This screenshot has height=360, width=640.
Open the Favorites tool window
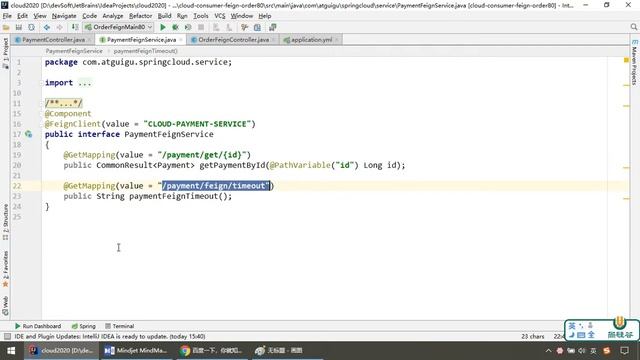[x=5, y=268]
